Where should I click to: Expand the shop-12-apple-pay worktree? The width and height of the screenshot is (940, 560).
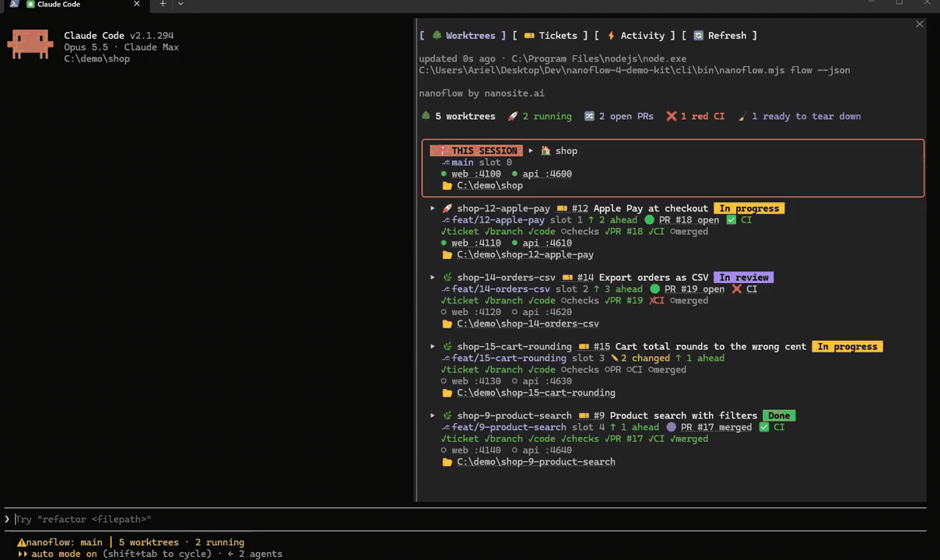[433, 208]
